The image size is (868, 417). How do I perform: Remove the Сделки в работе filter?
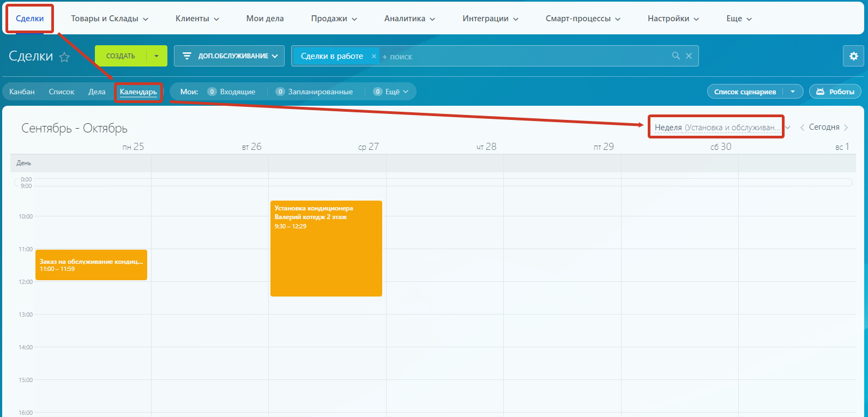374,56
